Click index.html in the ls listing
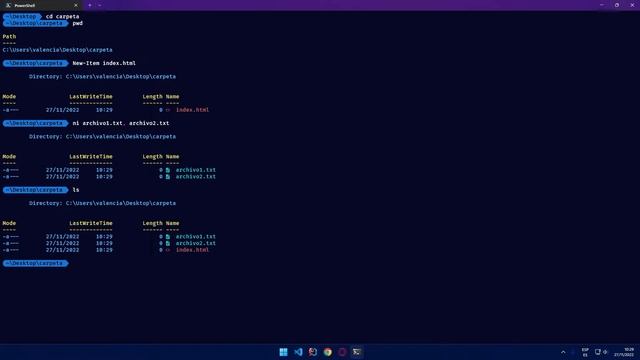This screenshot has height=360, width=640. pyautogui.click(x=192, y=250)
